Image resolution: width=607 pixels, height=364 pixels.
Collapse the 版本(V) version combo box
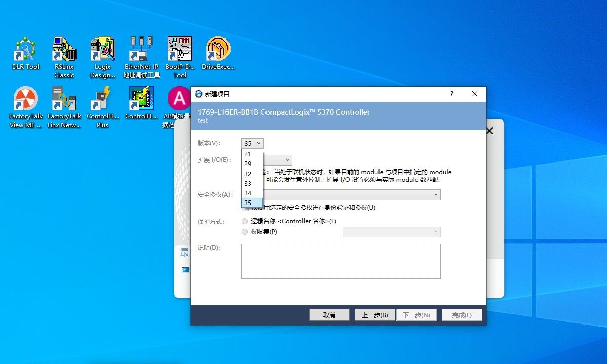point(252,143)
